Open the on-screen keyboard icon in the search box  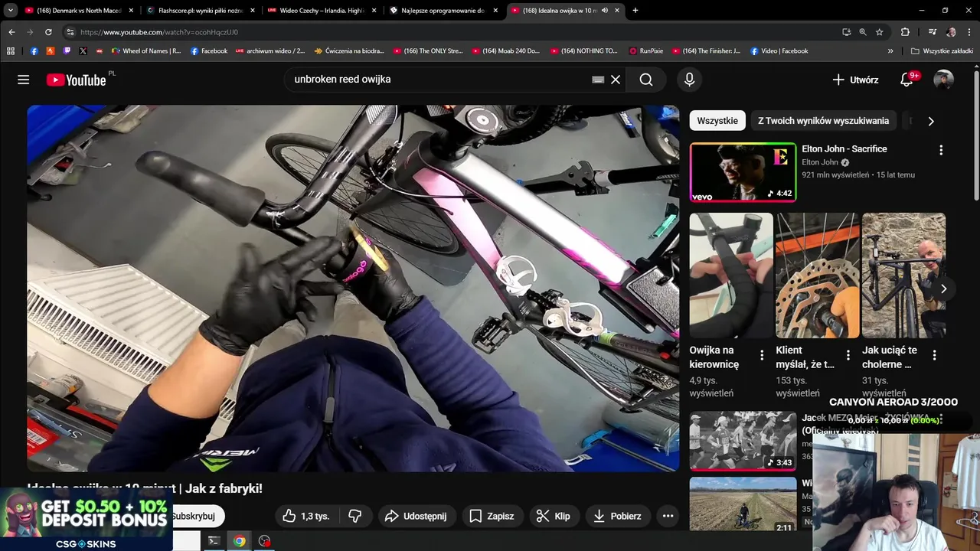598,80
